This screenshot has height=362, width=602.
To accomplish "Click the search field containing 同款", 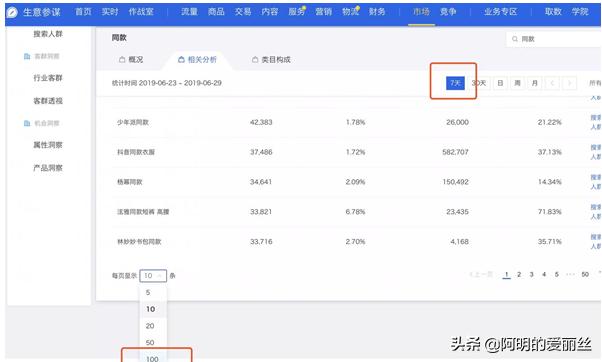I will 554,39.
